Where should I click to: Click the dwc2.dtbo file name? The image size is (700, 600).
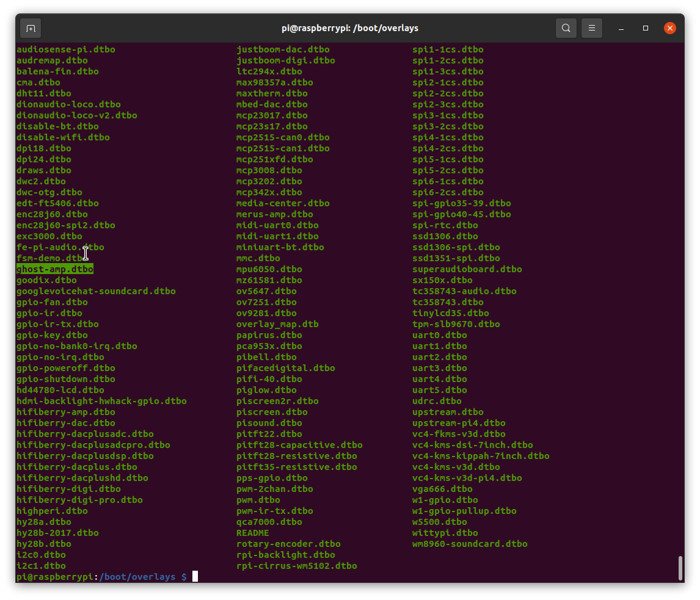[41, 181]
